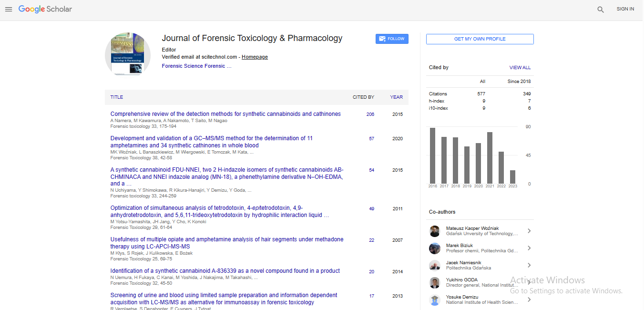Open Marek Biziuk's co-author profile name

[x=460, y=246]
